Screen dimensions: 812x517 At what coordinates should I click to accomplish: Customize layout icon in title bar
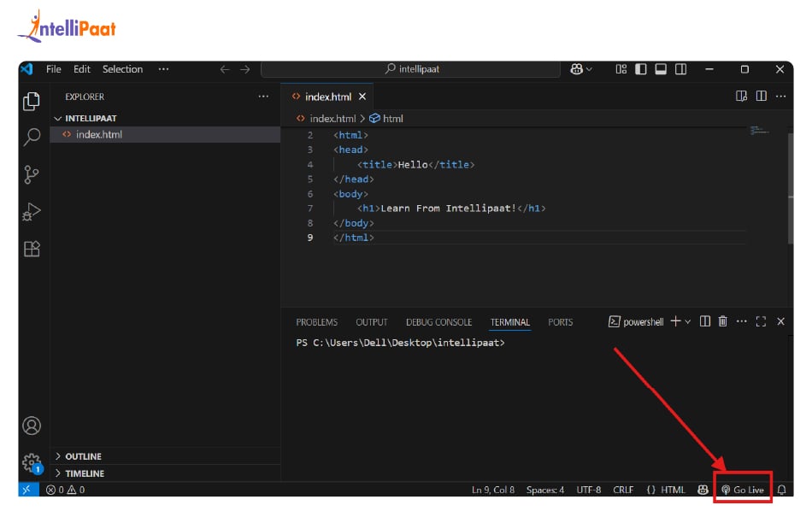(x=621, y=69)
